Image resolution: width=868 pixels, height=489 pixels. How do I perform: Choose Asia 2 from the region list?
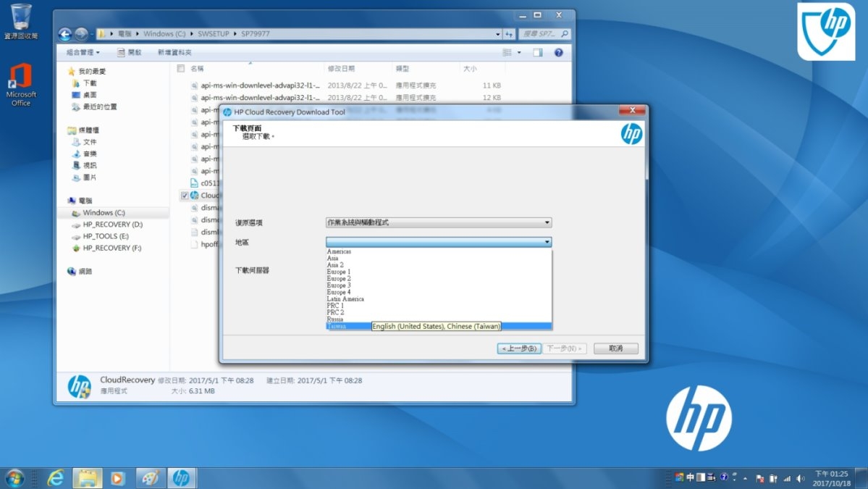tap(439, 265)
